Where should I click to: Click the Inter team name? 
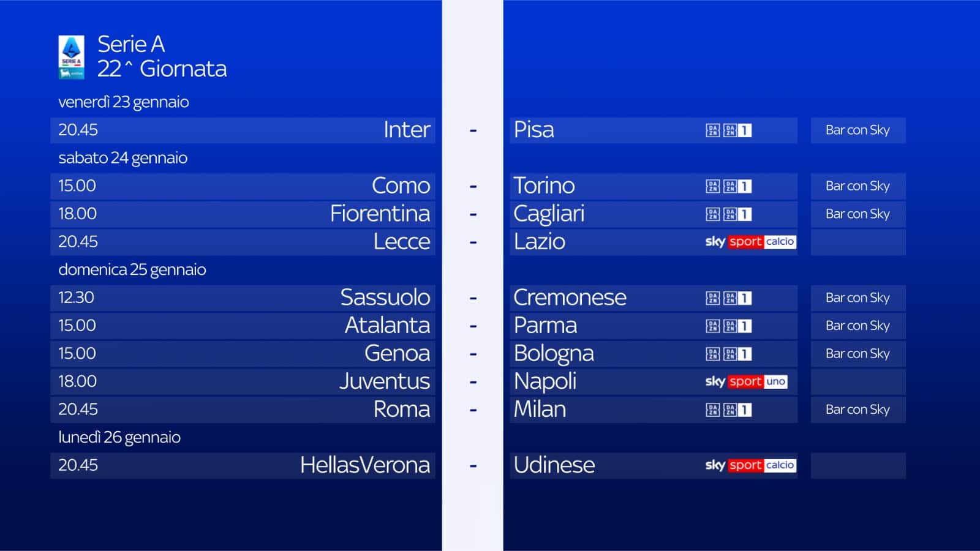[x=407, y=130]
